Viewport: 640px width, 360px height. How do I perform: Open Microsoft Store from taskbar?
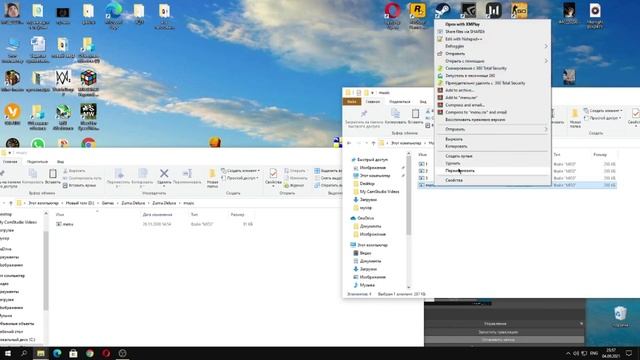tap(73, 353)
